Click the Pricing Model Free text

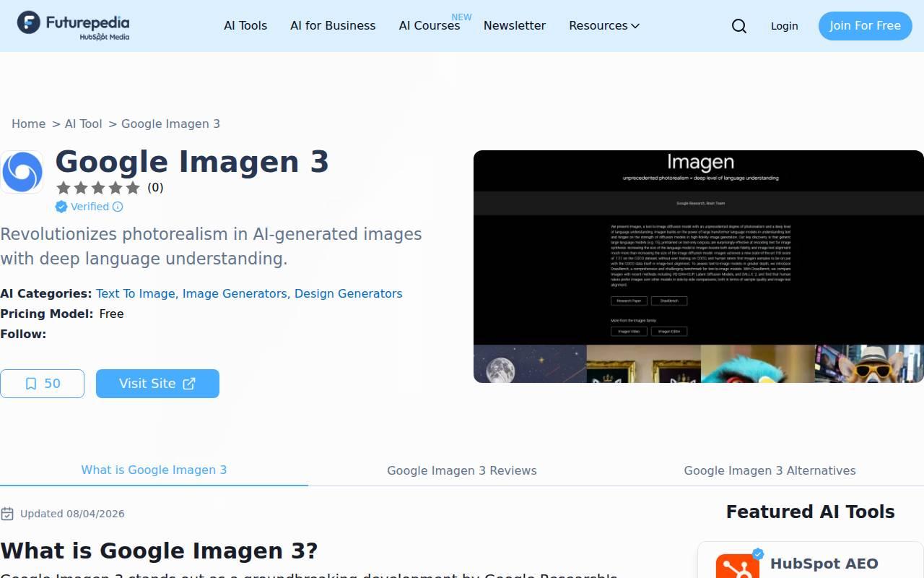tap(62, 314)
